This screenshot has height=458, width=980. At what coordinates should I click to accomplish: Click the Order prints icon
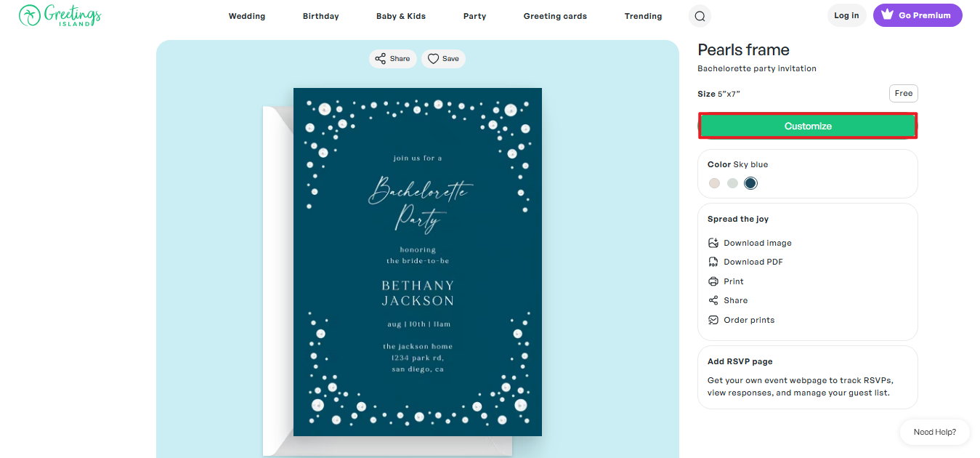pyautogui.click(x=713, y=320)
